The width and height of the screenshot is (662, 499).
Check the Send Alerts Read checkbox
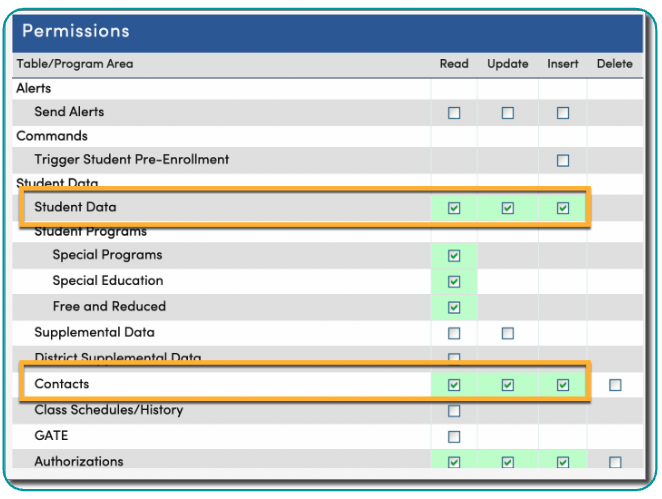coord(454,113)
